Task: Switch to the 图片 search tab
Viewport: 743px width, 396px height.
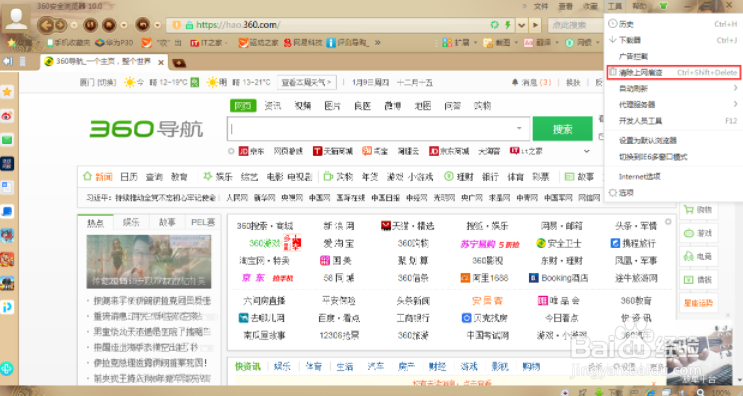Action: pos(333,106)
